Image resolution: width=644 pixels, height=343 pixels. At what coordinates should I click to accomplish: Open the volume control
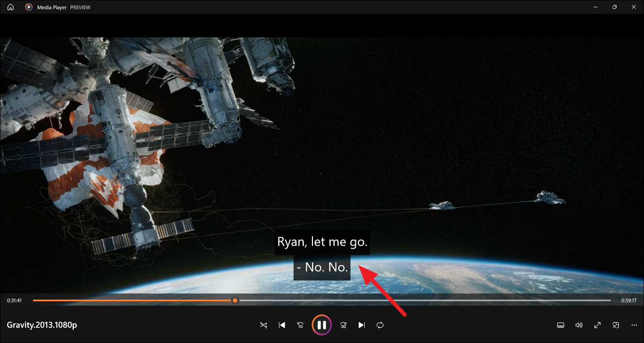point(579,325)
